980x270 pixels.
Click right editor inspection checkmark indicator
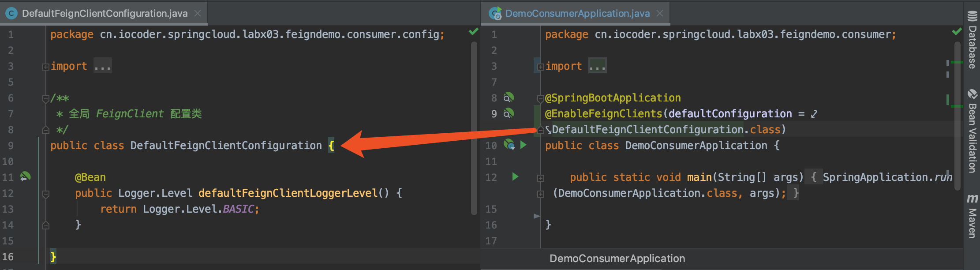[x=956, y=32]
